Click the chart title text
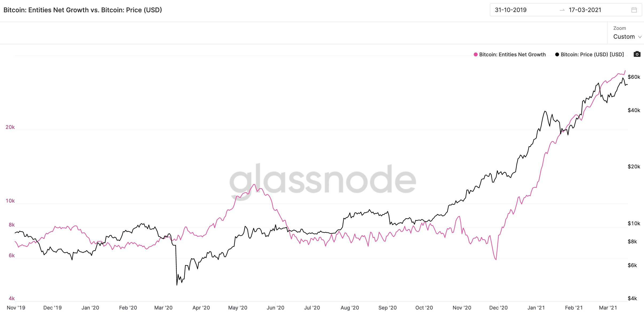The image size is (644, 317). [x=83, y=10]
